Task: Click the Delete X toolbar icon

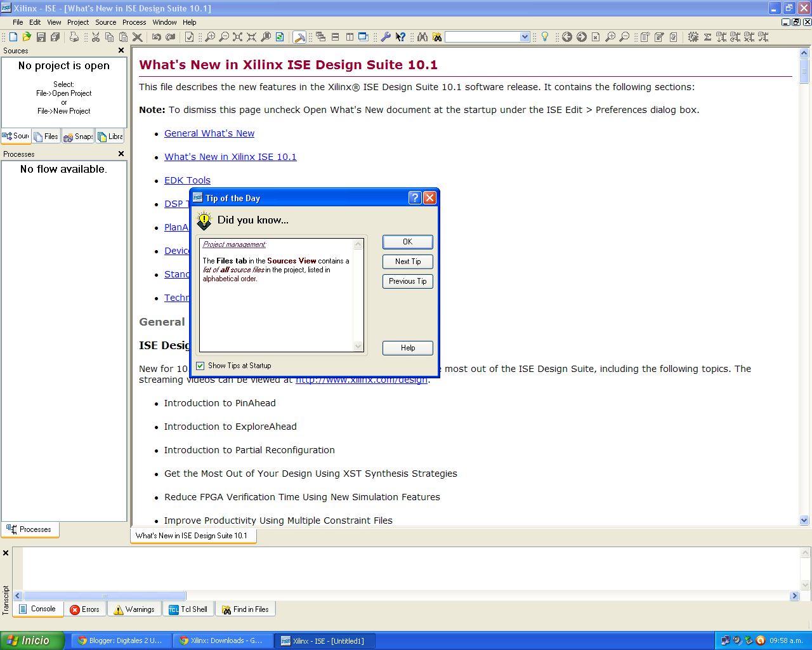Action: click(x=137, y=37)
